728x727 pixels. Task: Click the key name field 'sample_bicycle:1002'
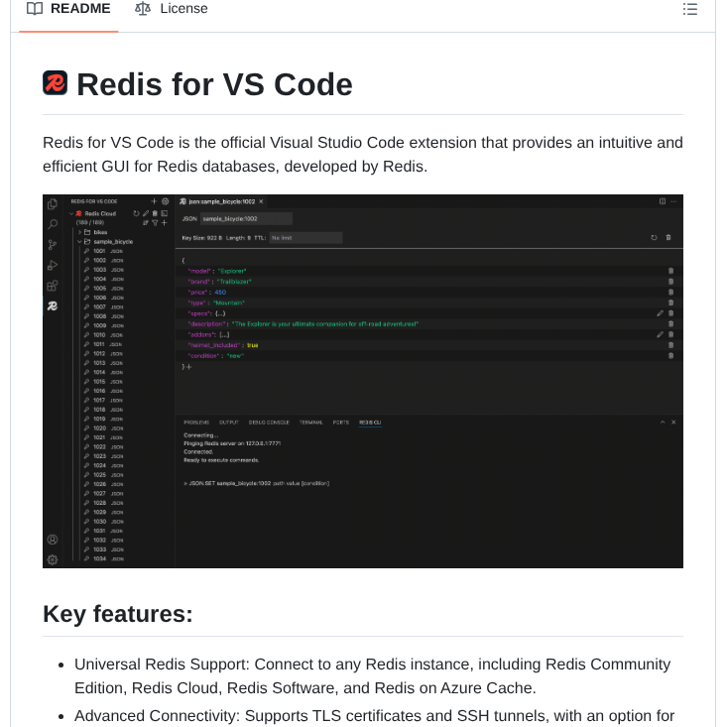point(246,218)
